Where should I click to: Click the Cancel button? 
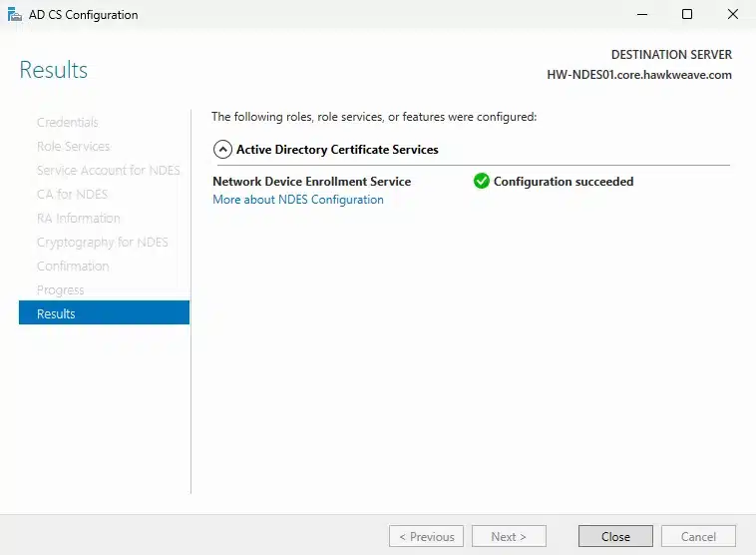click(x=698, y=536)
